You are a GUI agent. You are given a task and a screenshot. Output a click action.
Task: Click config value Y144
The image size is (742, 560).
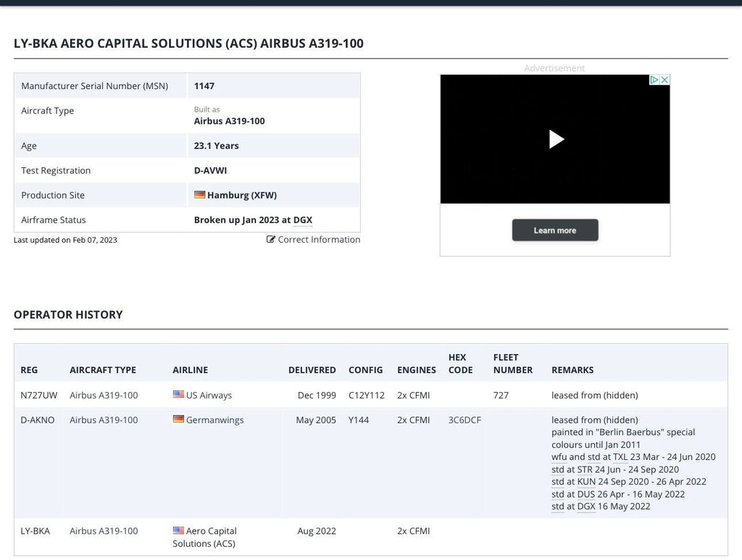point(358,420)
